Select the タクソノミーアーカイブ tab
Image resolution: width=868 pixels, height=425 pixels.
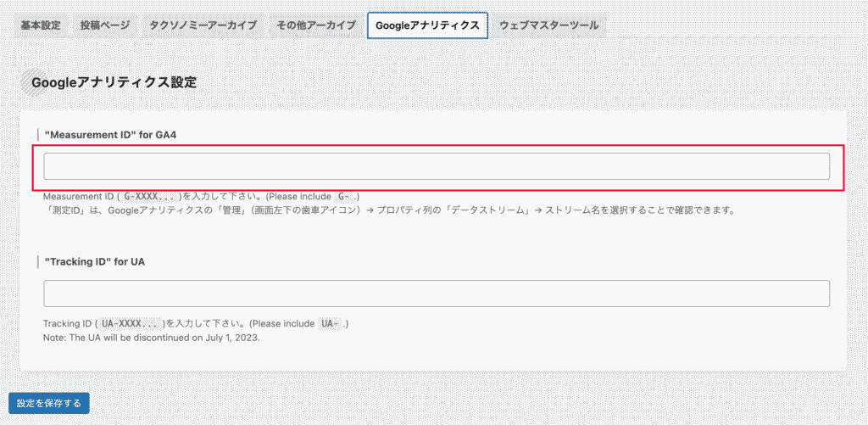click(203, 25)
